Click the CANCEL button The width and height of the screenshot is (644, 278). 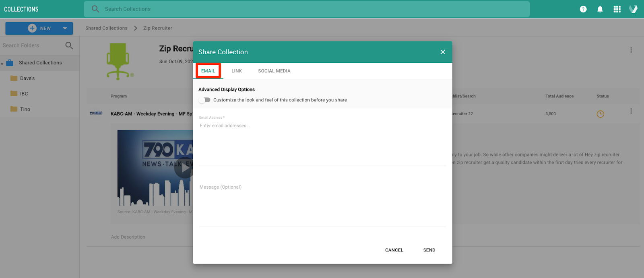click(394, 250)
